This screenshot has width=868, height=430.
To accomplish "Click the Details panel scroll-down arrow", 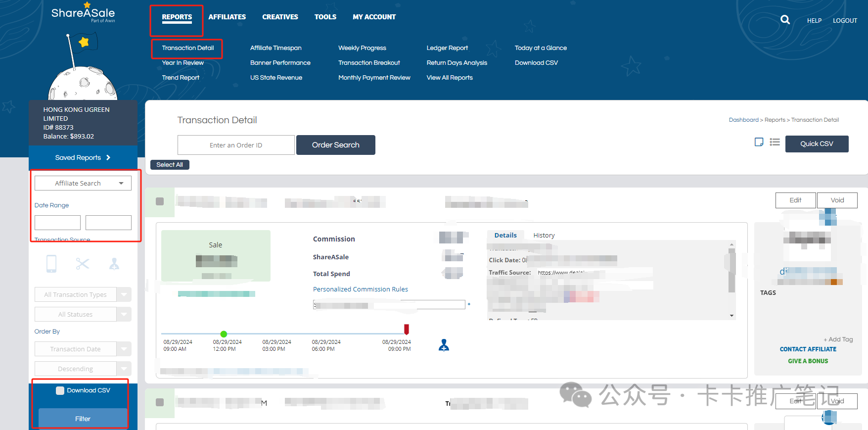I will (x=731, y=316).
